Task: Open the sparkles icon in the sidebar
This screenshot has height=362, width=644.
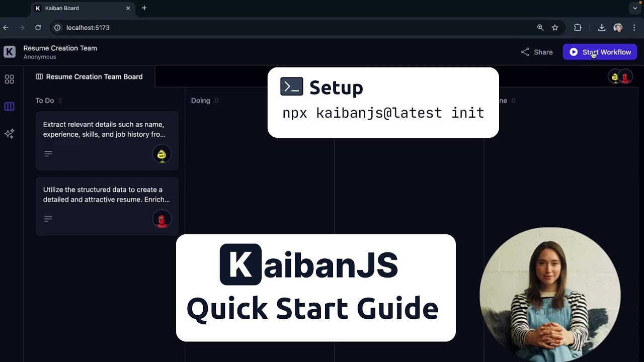Action: pos(9,134)
